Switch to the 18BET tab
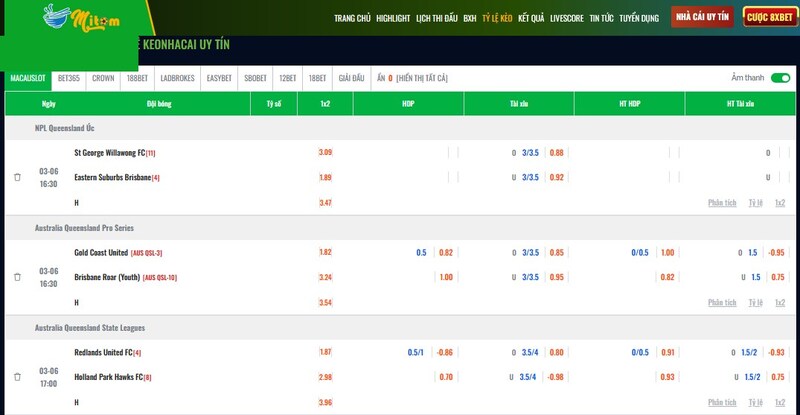Screen dimensions: 800x415 (x=317, y=78)
